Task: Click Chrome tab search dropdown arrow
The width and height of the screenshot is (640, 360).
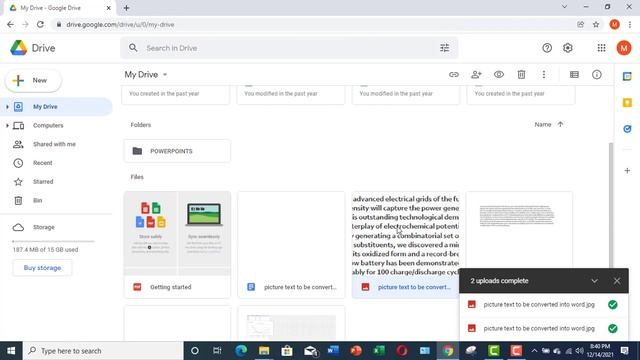Action: (564, 7)
